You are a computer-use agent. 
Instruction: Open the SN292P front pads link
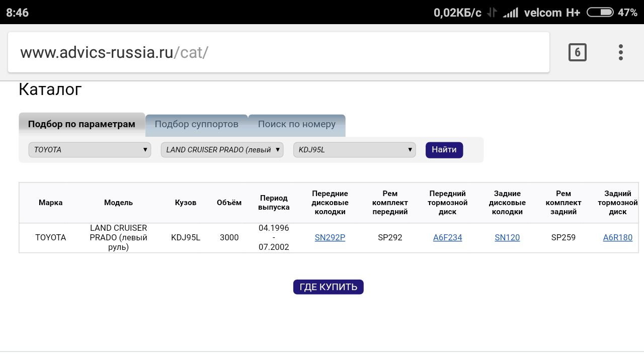[x=330, y=238]
